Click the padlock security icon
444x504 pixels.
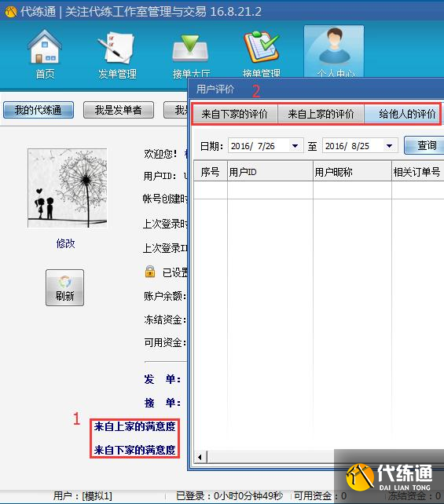[x=150, y=272]
